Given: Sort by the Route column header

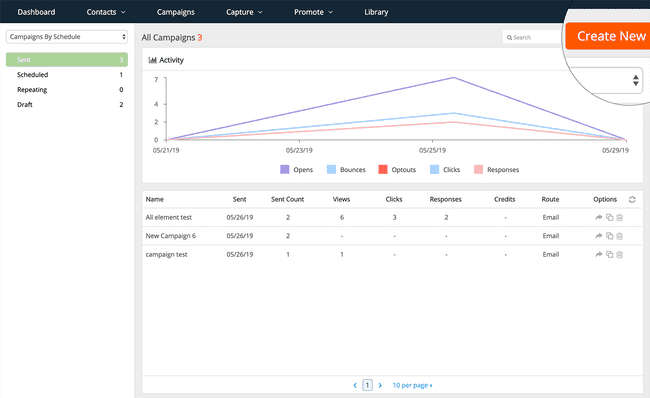Looking at the screenshot, I should (x=550, y=199).
